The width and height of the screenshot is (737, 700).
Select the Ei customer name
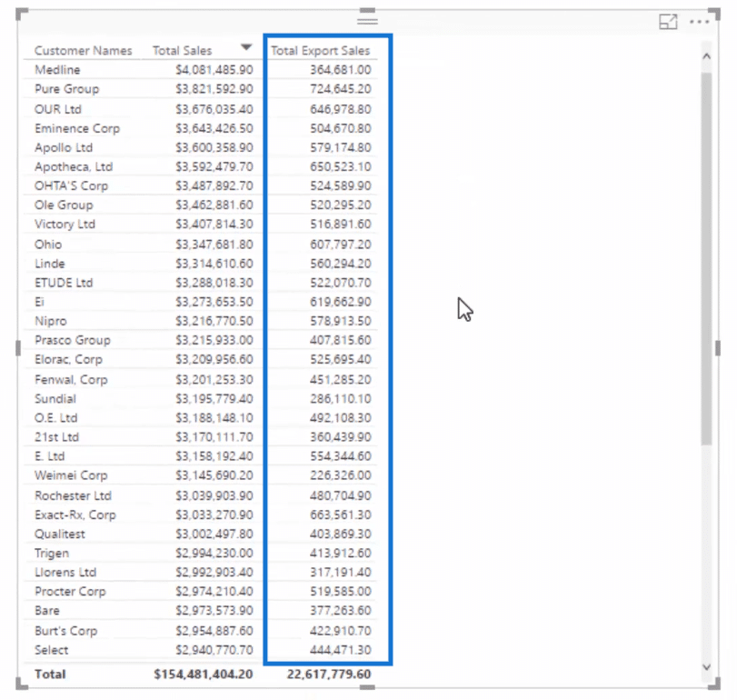(39, 303)
